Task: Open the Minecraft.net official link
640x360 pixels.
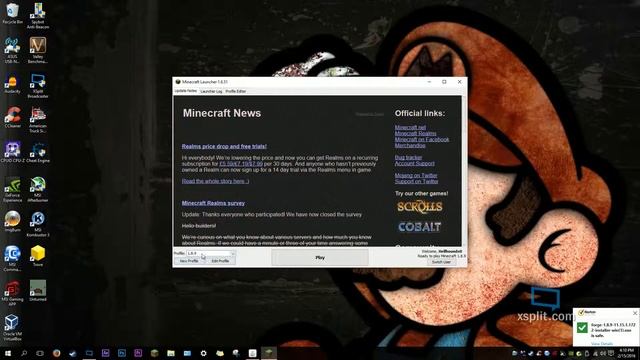Action: click(x=410, y=127)
